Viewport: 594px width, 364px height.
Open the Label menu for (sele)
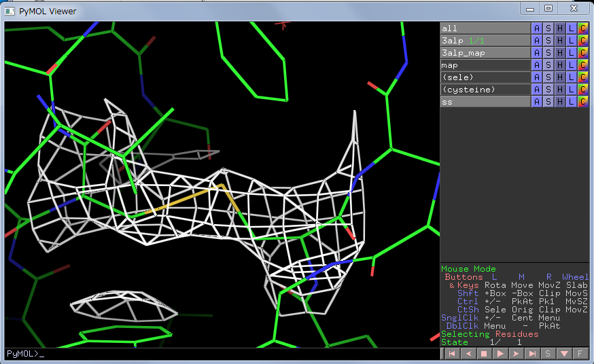pyautogui.click(x=571, y=77)
